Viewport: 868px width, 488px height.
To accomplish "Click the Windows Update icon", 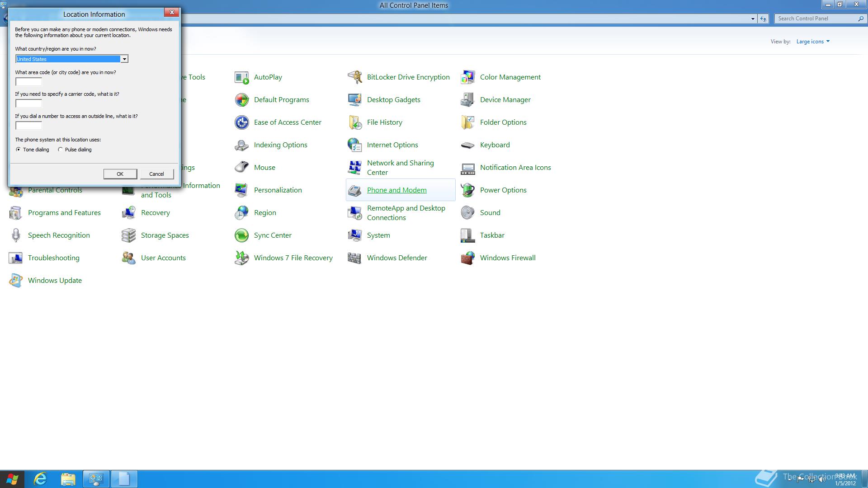I will point(16,281).
